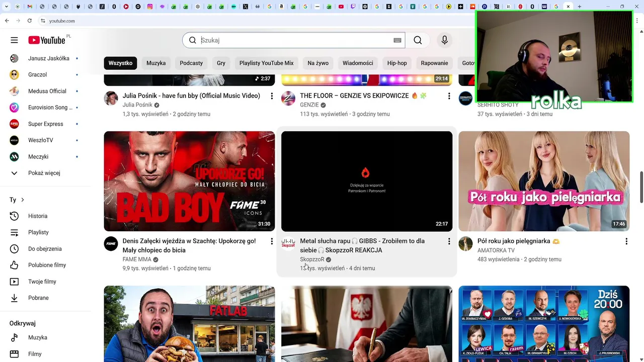Open THE FLOOR GENZIE VS EKIPOWICZE title
This screenshot has width=644, height=362.
click(363, 96)
